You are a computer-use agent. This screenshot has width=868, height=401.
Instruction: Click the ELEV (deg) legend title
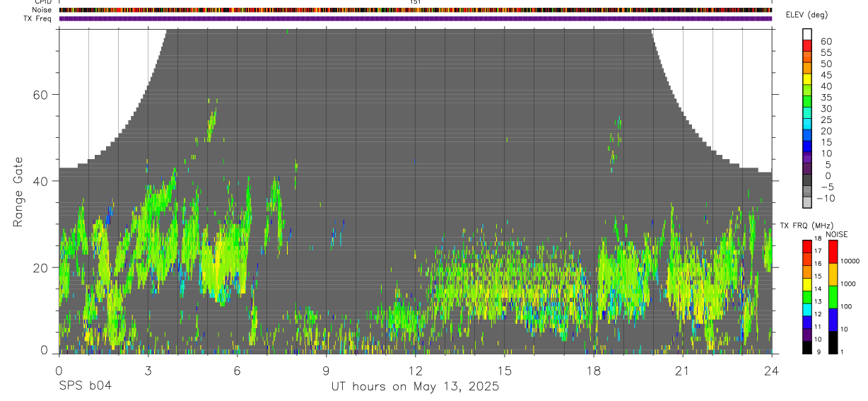(807, 15)
